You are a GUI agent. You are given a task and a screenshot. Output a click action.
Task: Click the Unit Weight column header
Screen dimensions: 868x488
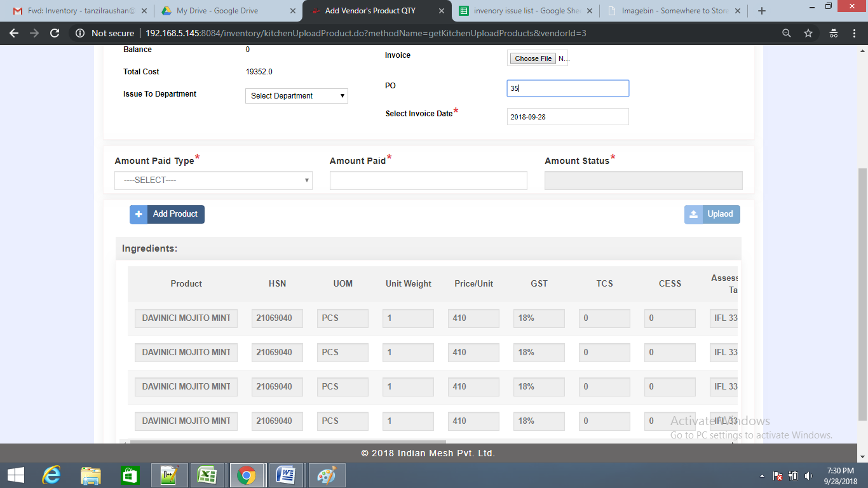[x=409, y=284]
